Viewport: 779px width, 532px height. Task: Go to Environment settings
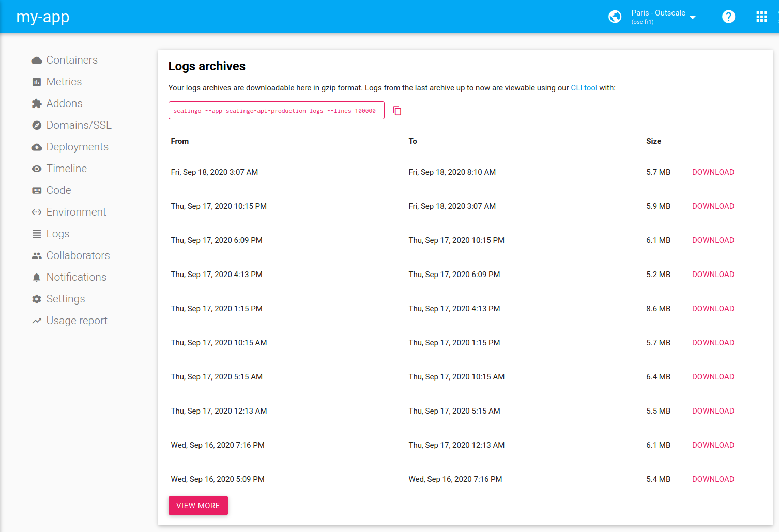[77, 212]
